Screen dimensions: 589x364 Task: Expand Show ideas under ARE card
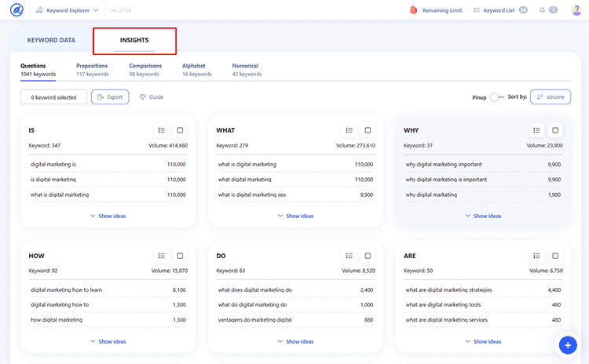[484, 341]
